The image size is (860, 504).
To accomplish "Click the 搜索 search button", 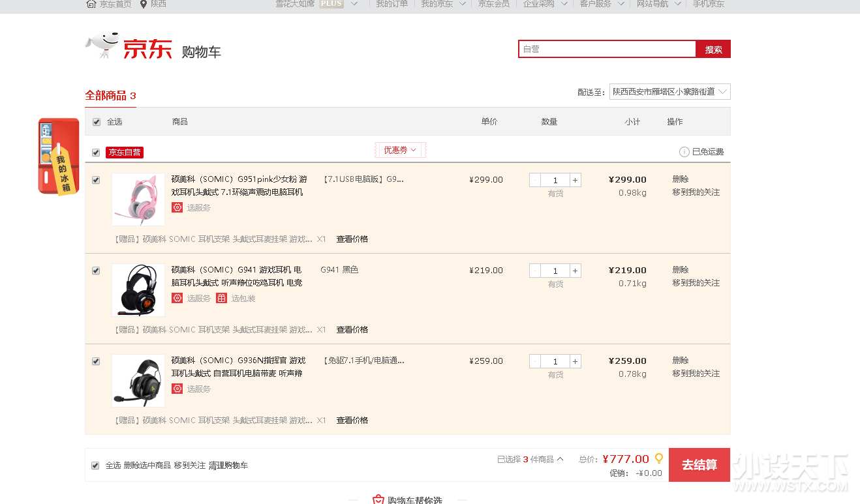I will coord(713,49).
